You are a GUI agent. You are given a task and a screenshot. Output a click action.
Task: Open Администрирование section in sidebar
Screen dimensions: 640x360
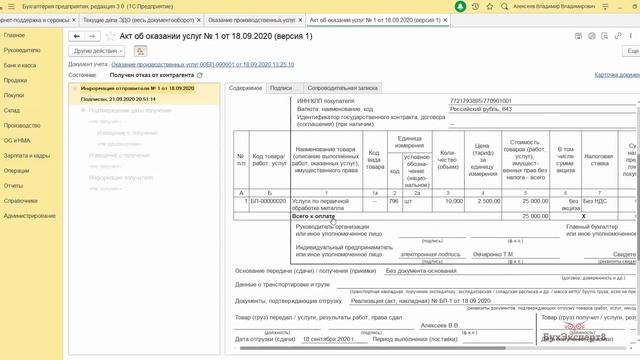[x=30, y=216]
